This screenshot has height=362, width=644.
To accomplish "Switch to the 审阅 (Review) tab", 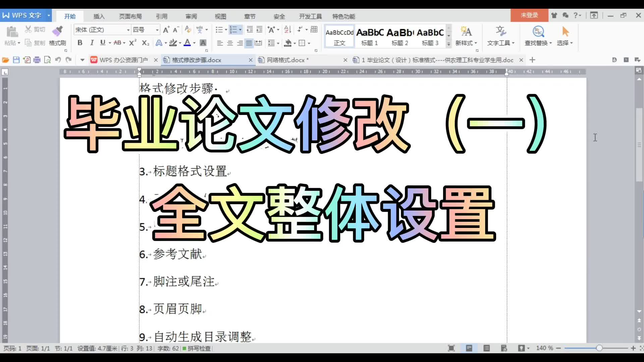I will pyautogui.click(x=191, y=16).
